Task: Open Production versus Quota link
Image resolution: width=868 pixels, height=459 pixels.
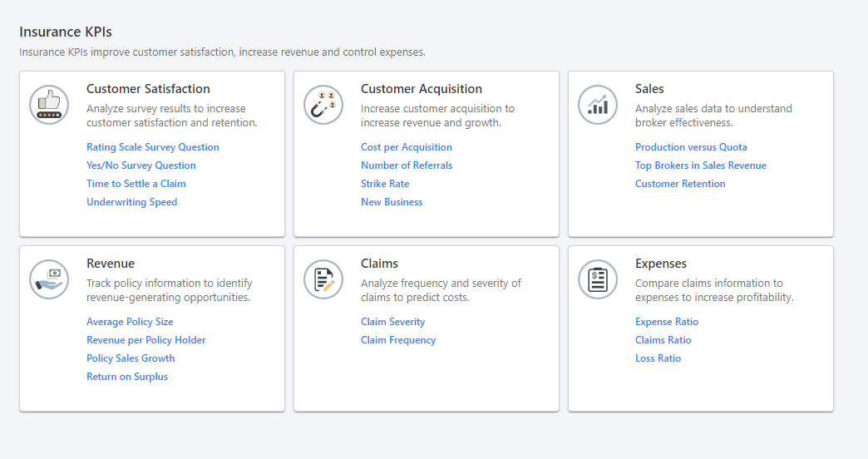Action: pos(691,147)
